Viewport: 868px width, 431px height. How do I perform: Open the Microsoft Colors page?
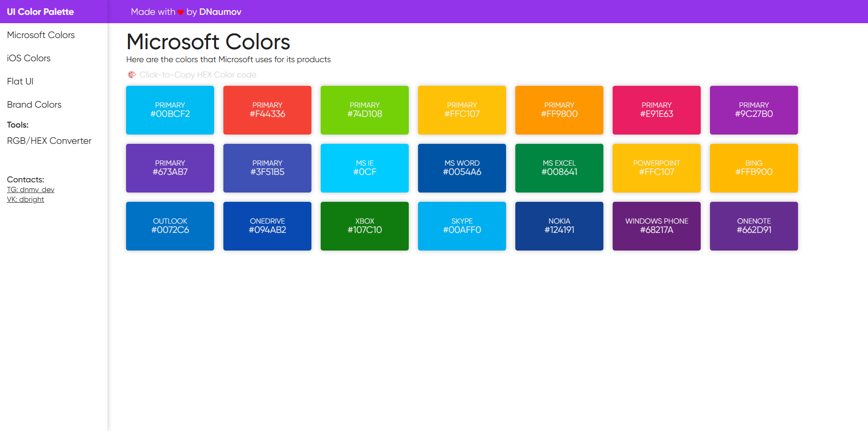[41, 35]
